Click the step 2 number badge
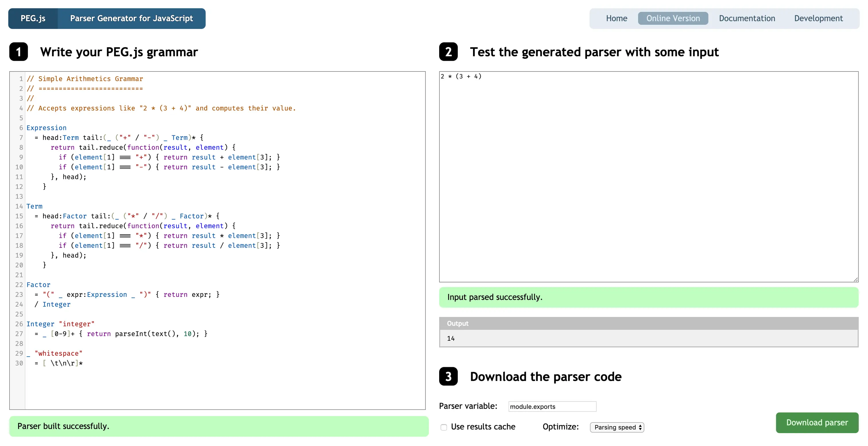The height and width of the screenshot is (446, 868). (448, 52)
